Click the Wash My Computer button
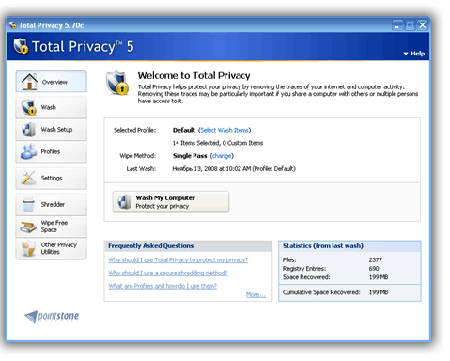Viewport: 450px width, 361px height. point(171,202)
